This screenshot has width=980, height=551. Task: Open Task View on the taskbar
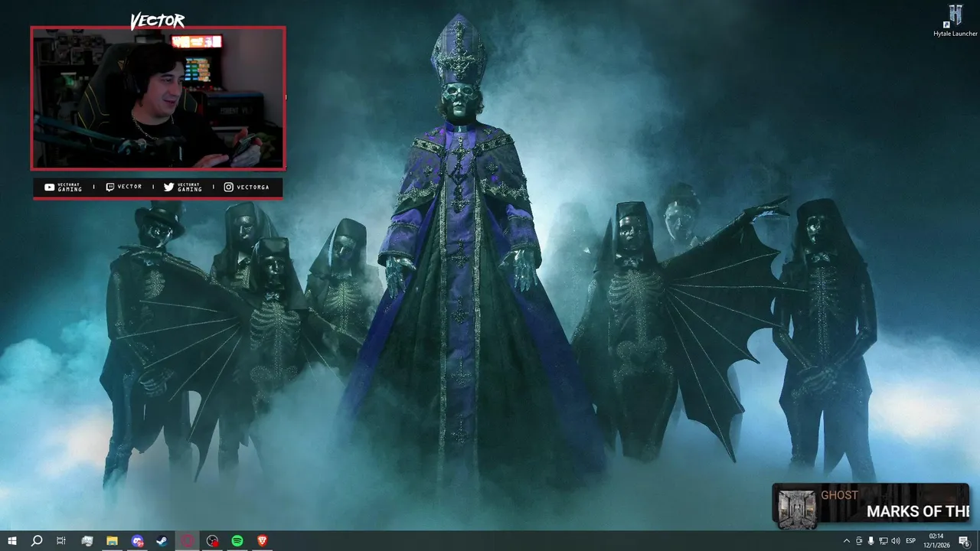tap(61, 541)
